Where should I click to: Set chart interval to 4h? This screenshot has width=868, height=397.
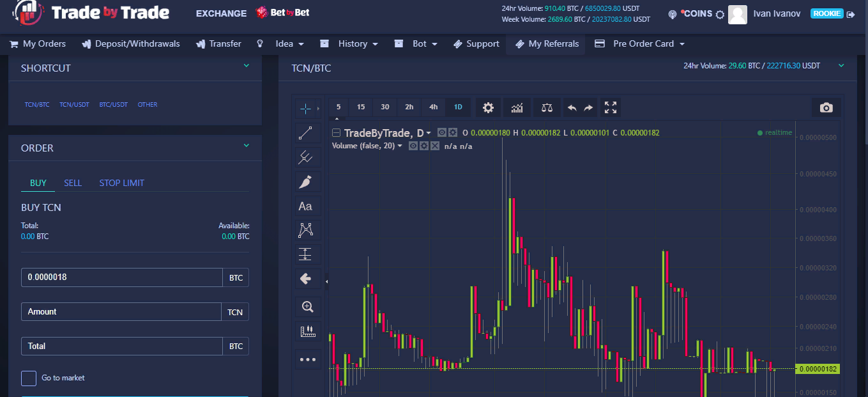(434, 107)
